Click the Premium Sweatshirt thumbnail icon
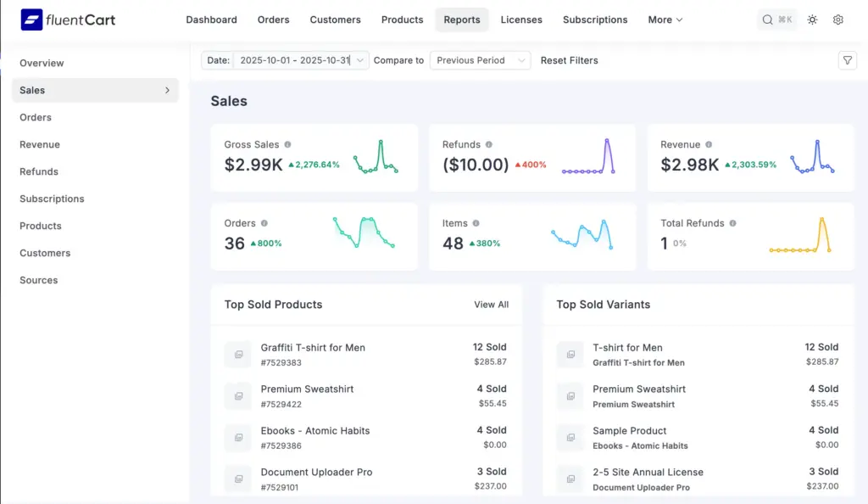868x504 pixels. 237,395
